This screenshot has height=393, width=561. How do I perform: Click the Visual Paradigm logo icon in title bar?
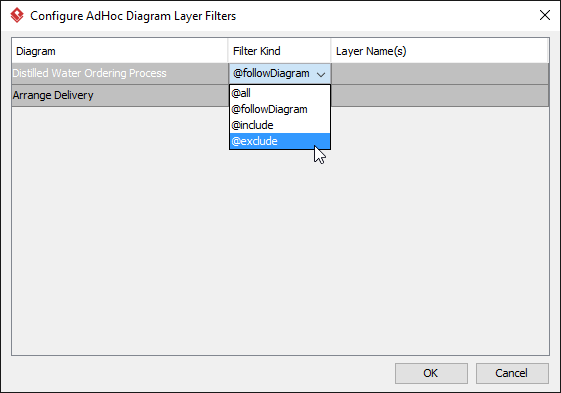[x=17, y=15]
